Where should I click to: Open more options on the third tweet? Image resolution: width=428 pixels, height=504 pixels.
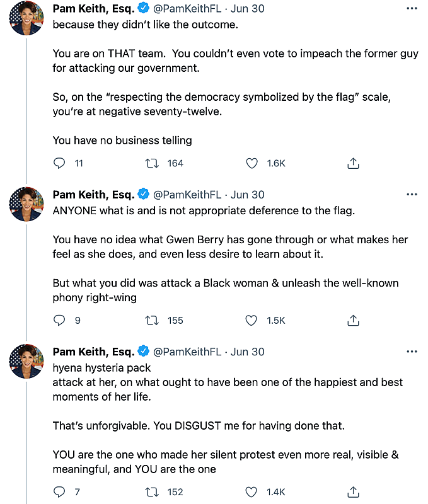click(x=412, y=352)
